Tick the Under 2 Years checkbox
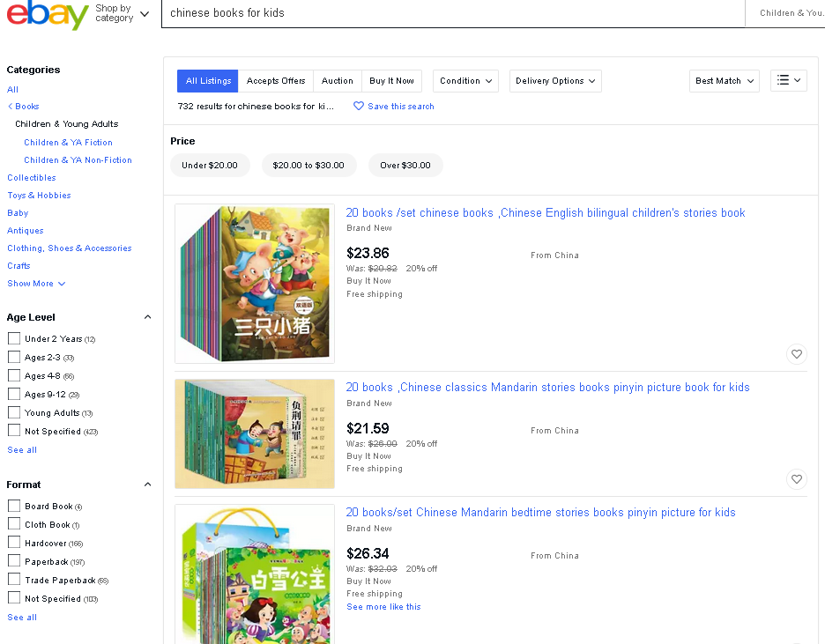This screenshot has width=825, height=644. click(x=14, y=338)
